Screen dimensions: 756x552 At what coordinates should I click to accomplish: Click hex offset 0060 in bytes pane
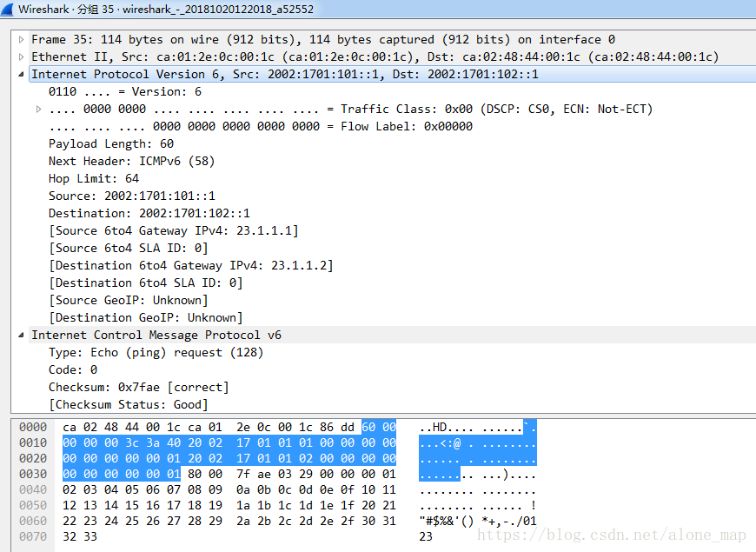pos(33,521)
